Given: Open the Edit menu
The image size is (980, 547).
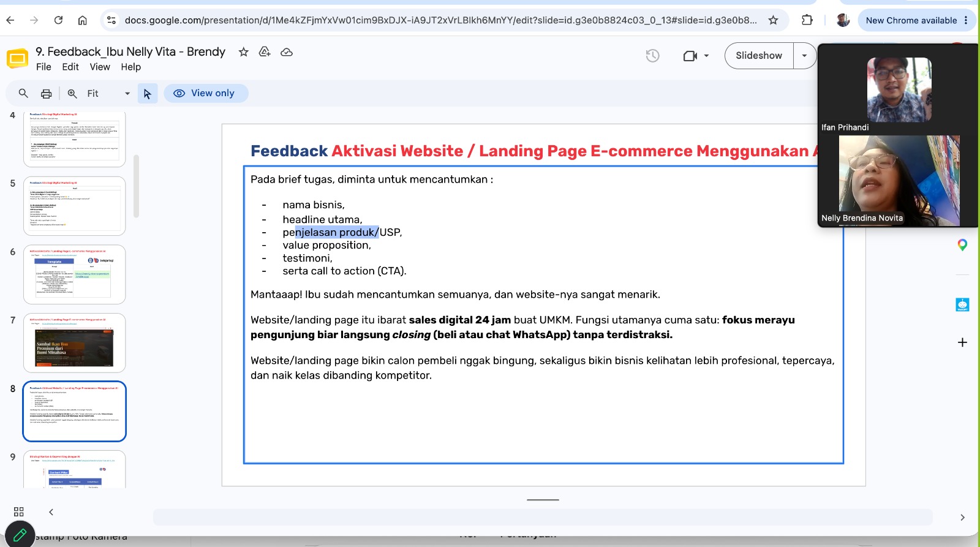Looking at the screenshot, I should coord(70,67).
